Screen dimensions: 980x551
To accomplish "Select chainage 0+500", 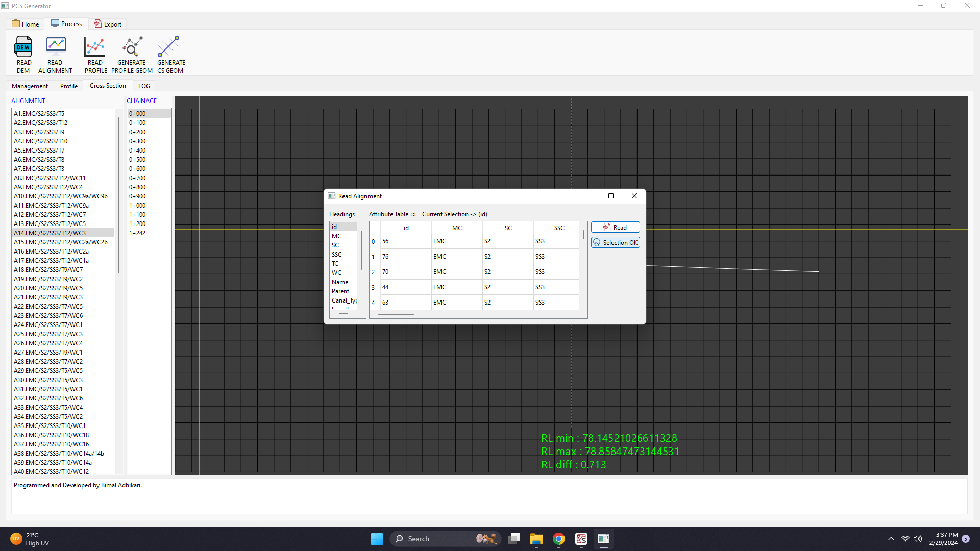I will (x=137, y=160).
